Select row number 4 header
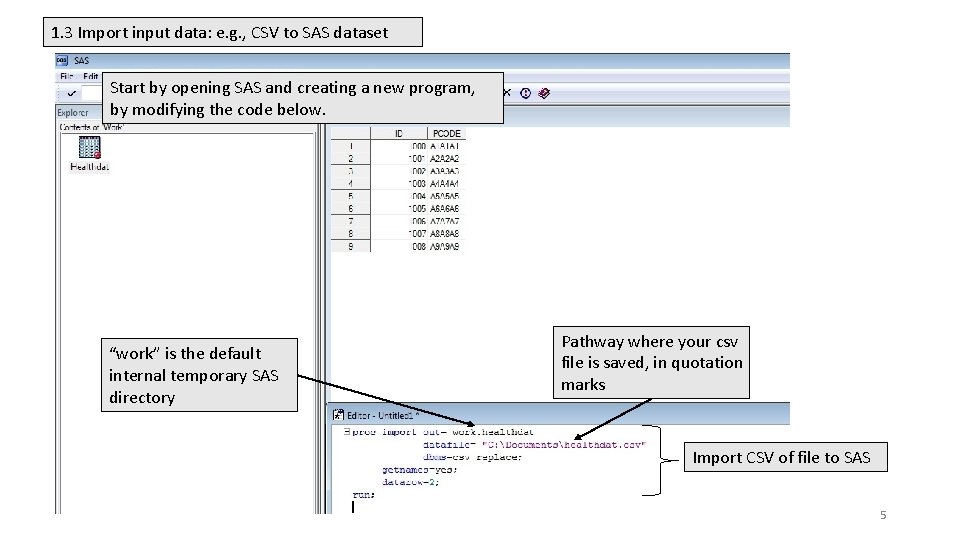This screenshot has height=540, width=960. tap(351, 184)
